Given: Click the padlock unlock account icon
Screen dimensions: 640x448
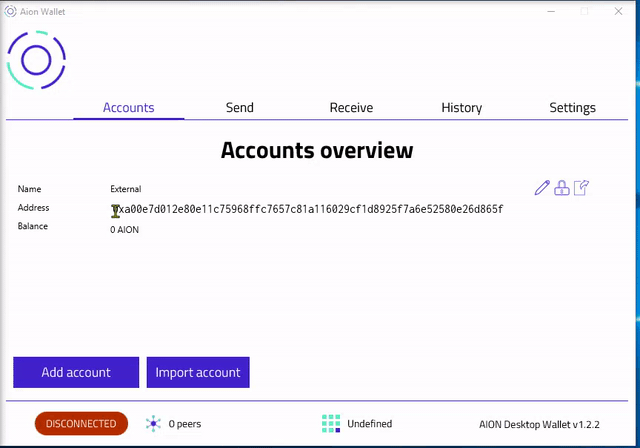Looking at the screenshot, I should (562, 188).
